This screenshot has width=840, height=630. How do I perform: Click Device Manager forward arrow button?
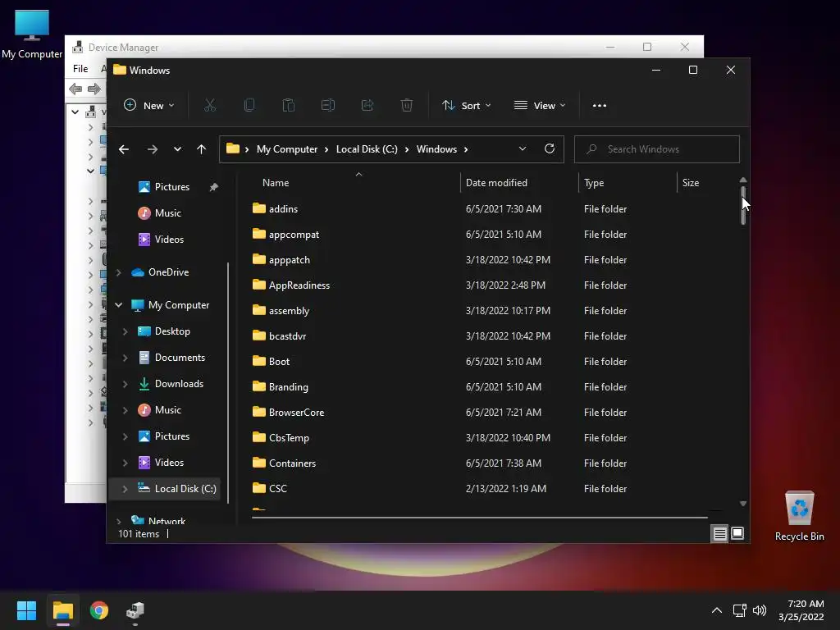[x=94, y=89]
